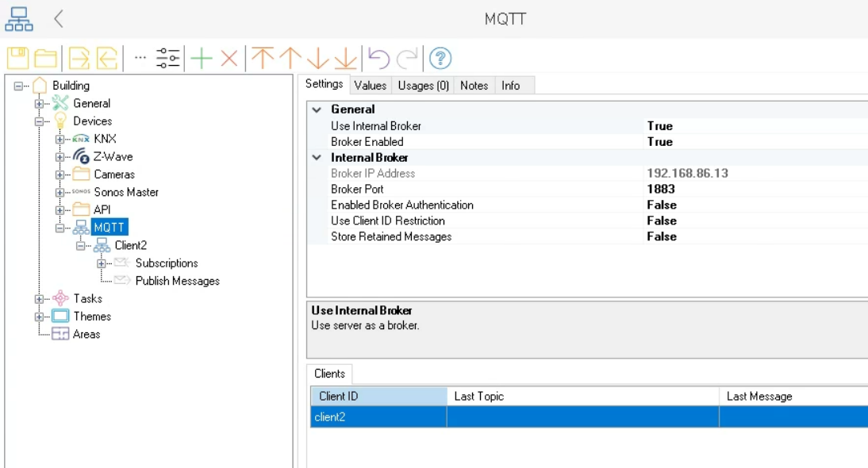The image size is (868, 468).
Task: Click the open folder toolbar icon
Action: coord(45,59)
